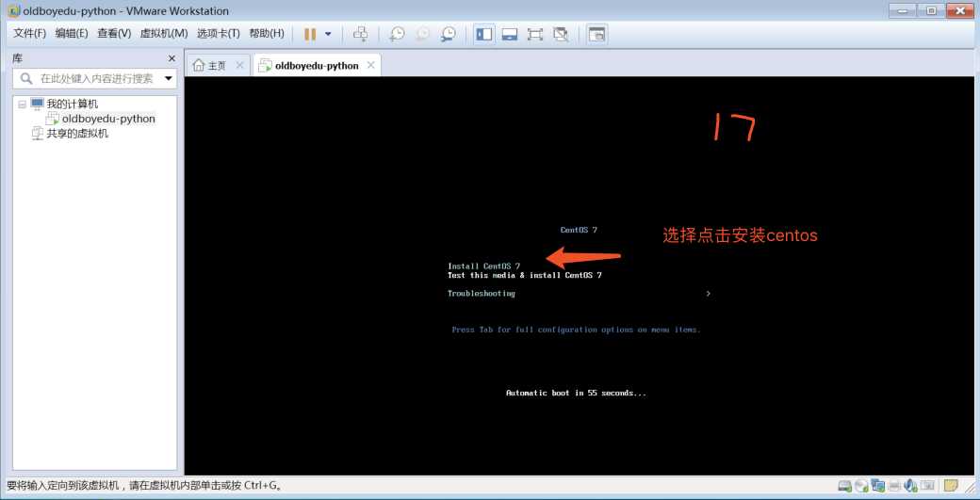980x500 pixels.
Task: Take a snapshot of this virtual machine
Action: tap(397, 34)
